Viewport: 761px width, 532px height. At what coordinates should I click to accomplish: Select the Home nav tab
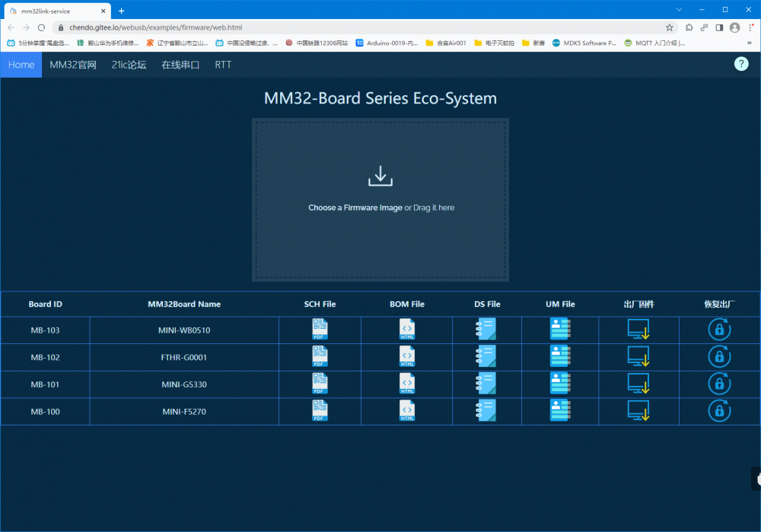click(x=21, y=65)
